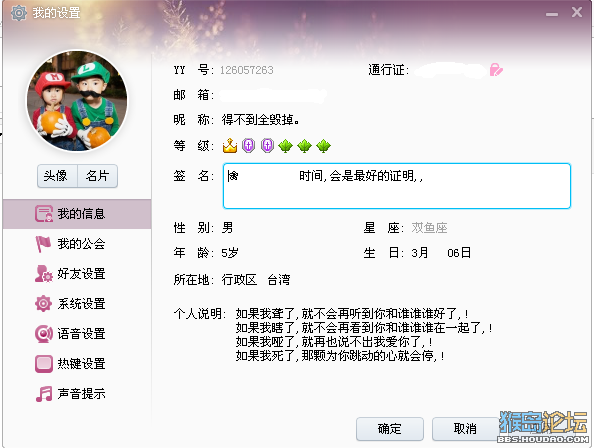This screenshot has width=594, height=448.
Task: Click inside the 签名 text box
Action: click(397, 186)
